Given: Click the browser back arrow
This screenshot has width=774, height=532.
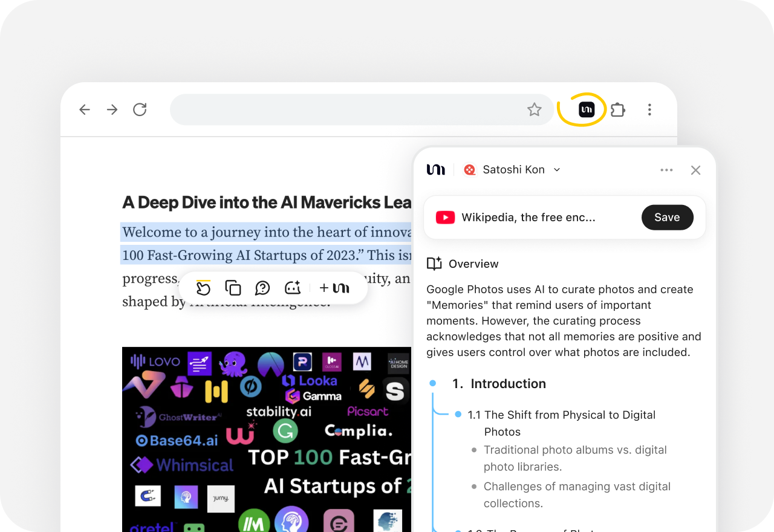Looking at the screenshot, I should pos(85,109).
